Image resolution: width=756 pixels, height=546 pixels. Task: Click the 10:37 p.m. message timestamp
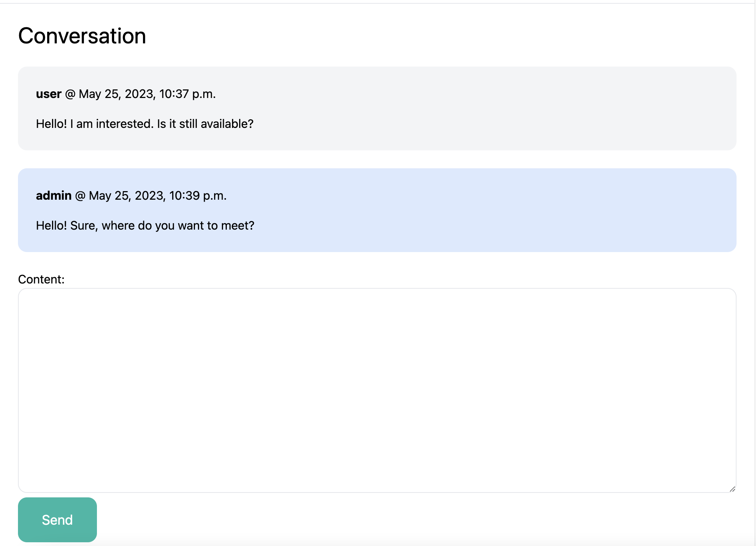(187, 94)
